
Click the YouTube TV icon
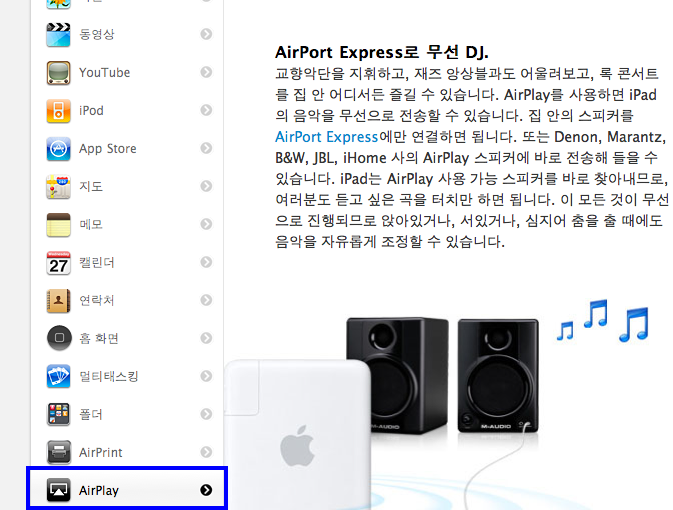tap(58, 73)
